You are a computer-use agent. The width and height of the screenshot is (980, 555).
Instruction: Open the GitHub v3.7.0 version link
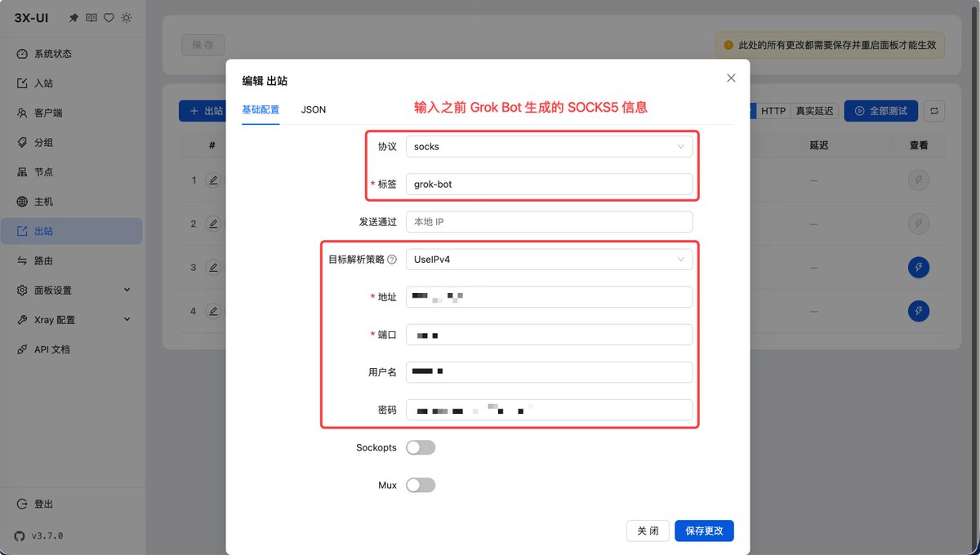38,535
